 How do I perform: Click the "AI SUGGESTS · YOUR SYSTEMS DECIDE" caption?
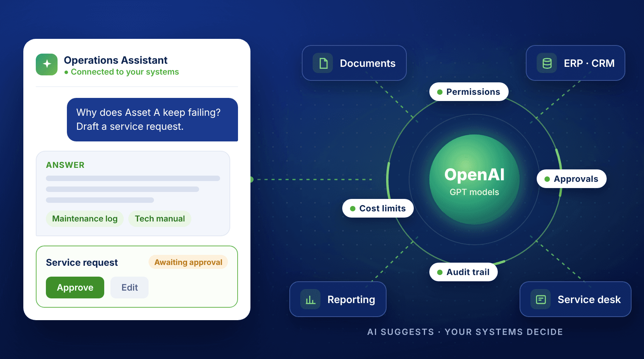tap(465, 332)
